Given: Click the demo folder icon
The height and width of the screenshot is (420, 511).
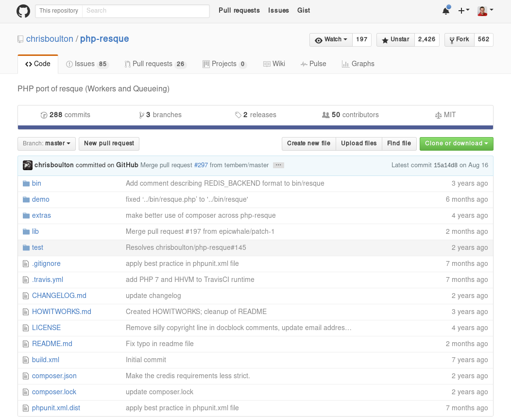Looking at the screenshot, I should coord(26,200).
